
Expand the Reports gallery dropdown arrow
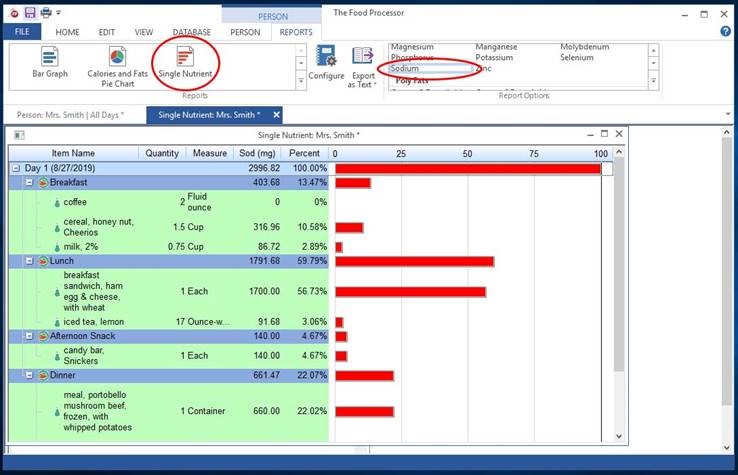point(301,81)
